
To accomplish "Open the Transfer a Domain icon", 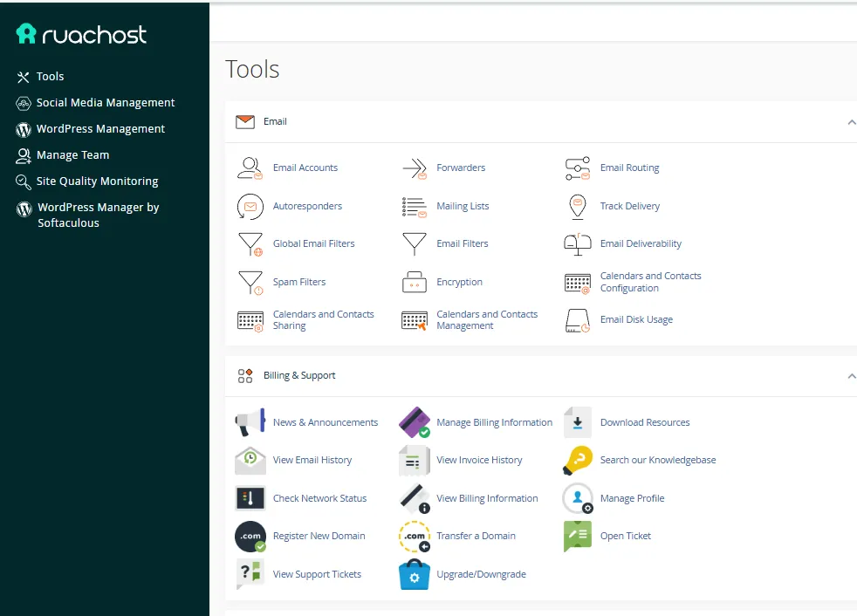I will coord(415,537).
